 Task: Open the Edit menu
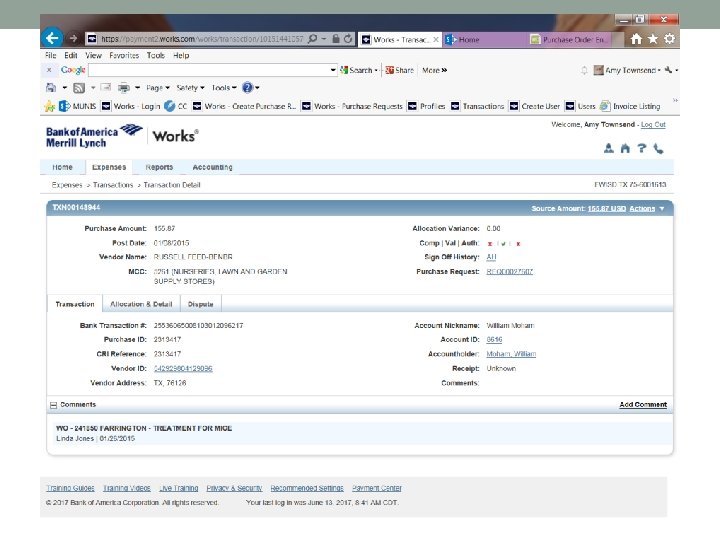coord(70,55)
